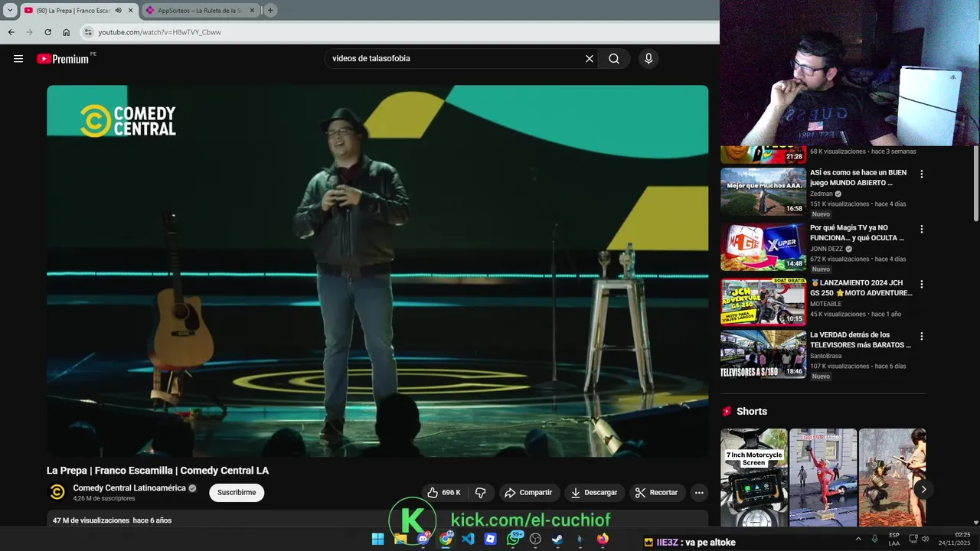980x551 pixels.
Task: Open the clock showing 02:25 24/11/2025
Action: click(x=955, y=540)
